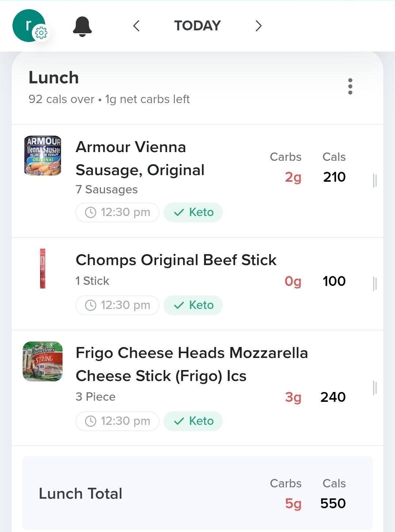Select the TODAY date header
This screenshot has width=395, height=532.
click(197, 26)
